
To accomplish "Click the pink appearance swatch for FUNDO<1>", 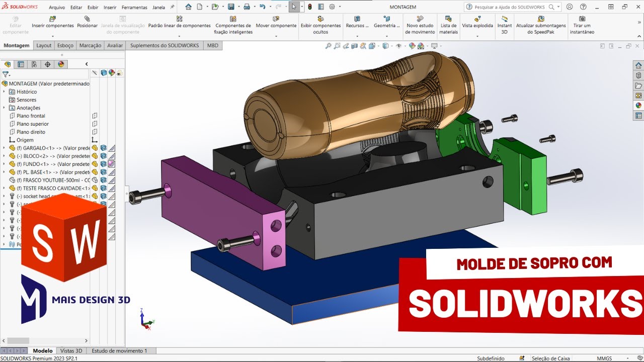I will click(x=112, y=164).
